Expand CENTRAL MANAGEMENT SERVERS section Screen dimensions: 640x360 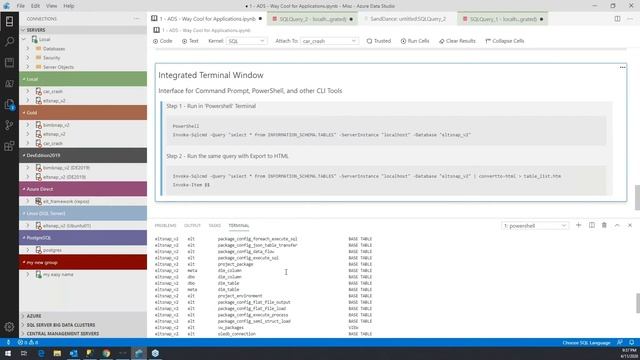pos(84,333)
